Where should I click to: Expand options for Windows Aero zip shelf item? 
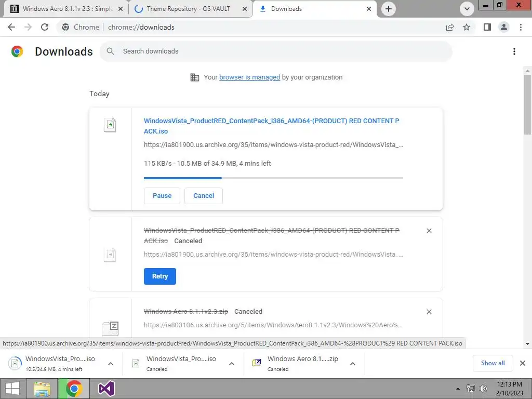point(353,364)
